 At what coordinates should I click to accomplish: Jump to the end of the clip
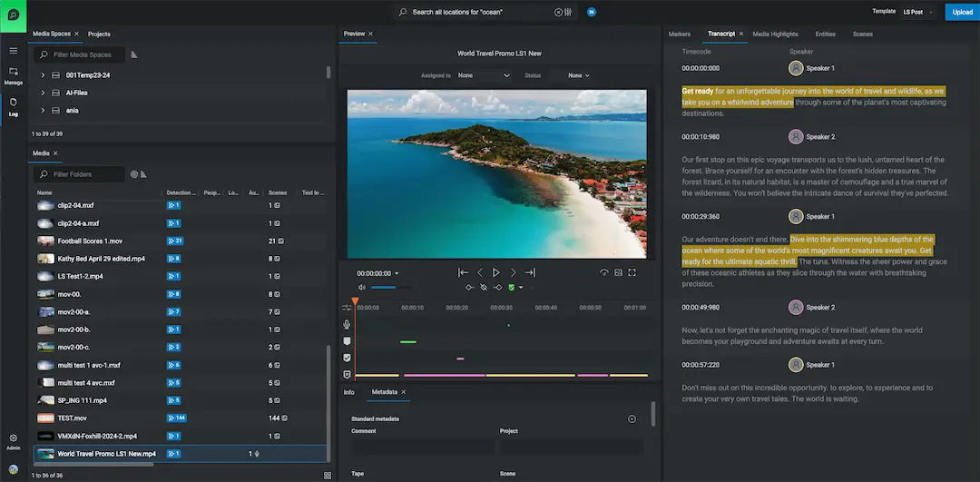[x=530, y=272]
